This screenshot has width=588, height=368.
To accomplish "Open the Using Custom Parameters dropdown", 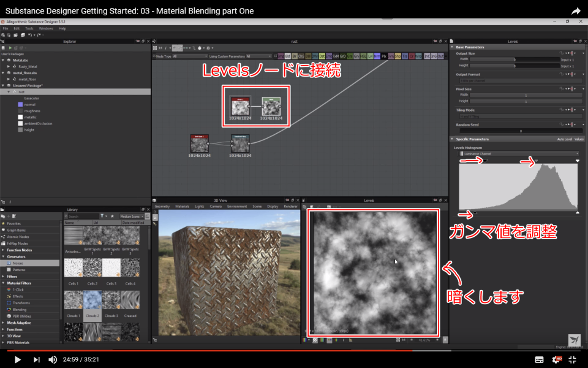I will [258, 56].
